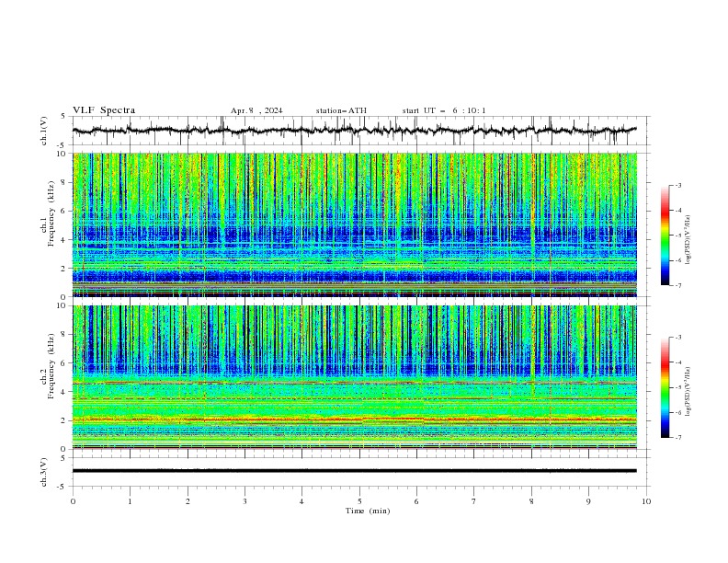Click the red 2 kHz band in ch.2 spectrogram

click(x=355, y=419)
